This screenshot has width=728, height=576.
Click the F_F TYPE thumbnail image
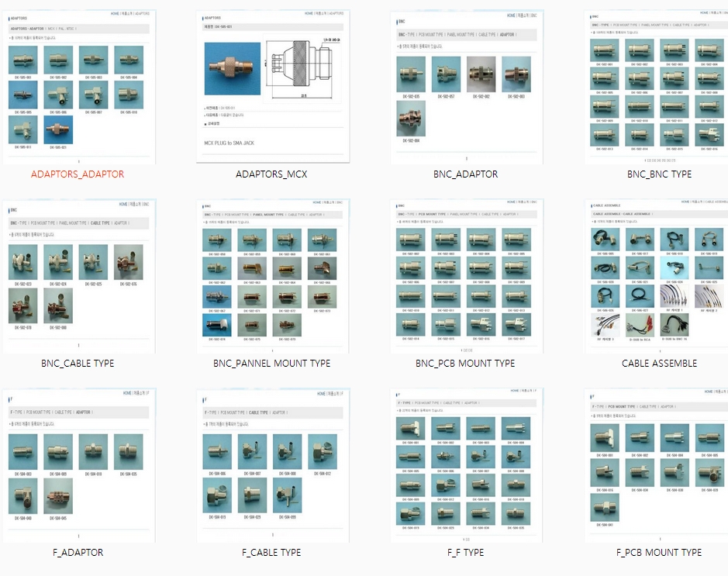[x=465, y=465]
